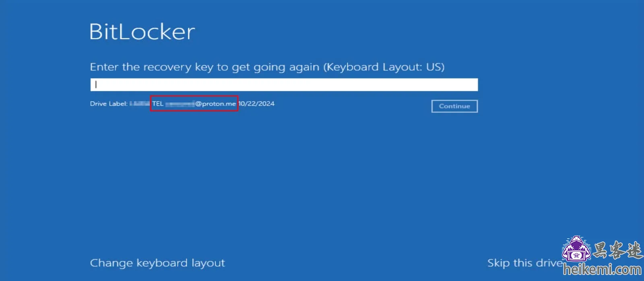Open Change keyboard layout

[x=157, y=263]
